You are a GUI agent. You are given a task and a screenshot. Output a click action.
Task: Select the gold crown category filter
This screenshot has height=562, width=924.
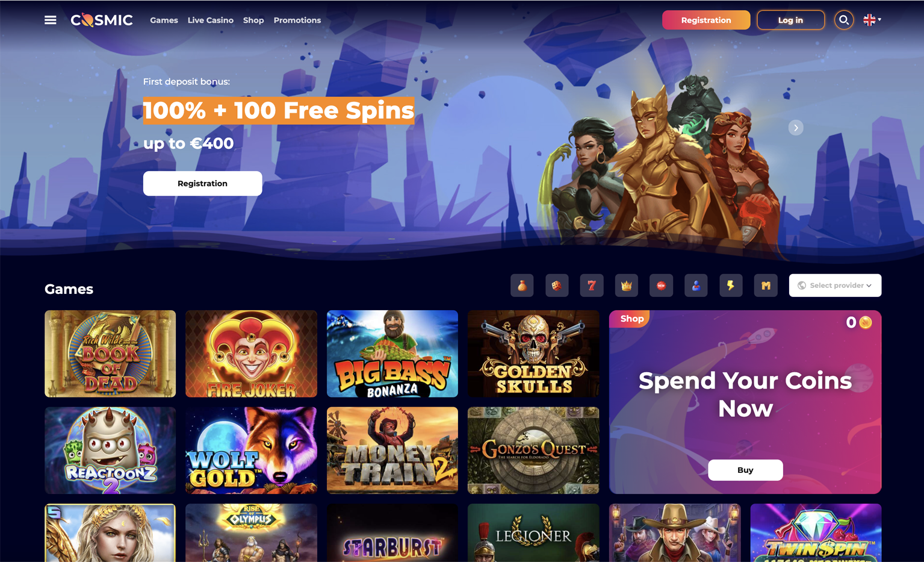(627, 286)
